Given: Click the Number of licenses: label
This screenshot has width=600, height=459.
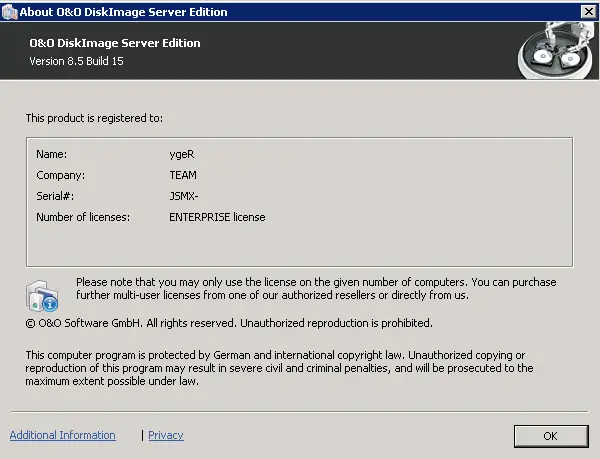Looking at the screenshot, I should [x=83, y=217].
